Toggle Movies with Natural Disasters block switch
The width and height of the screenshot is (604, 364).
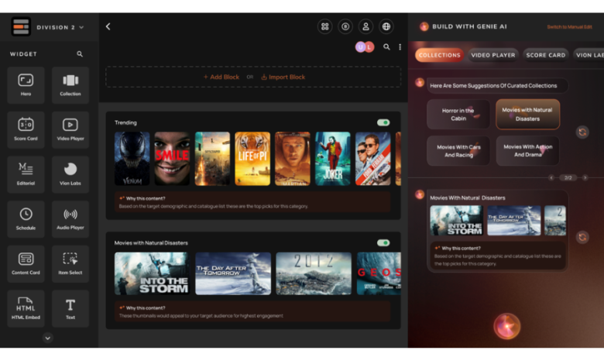(x=383, y=242)
